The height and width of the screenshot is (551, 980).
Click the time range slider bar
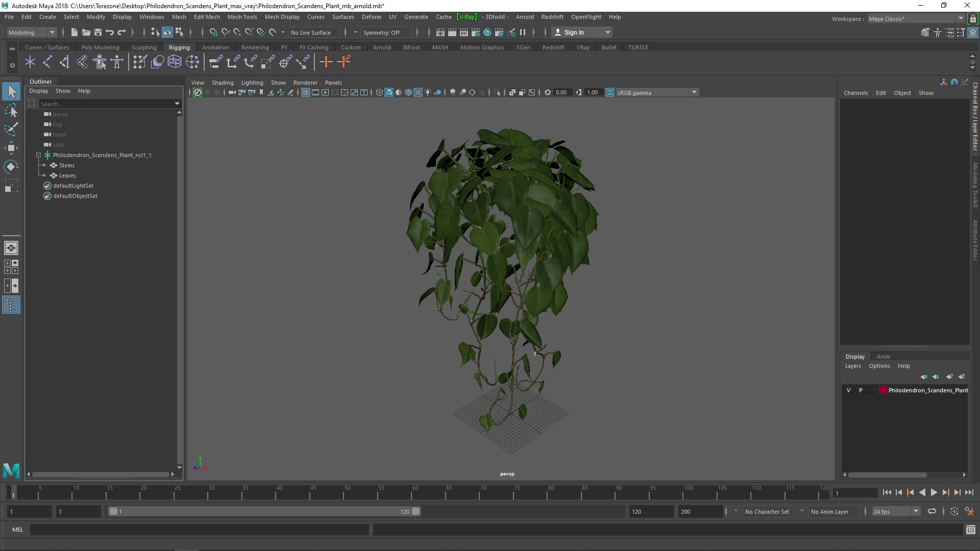pos(264,511)
